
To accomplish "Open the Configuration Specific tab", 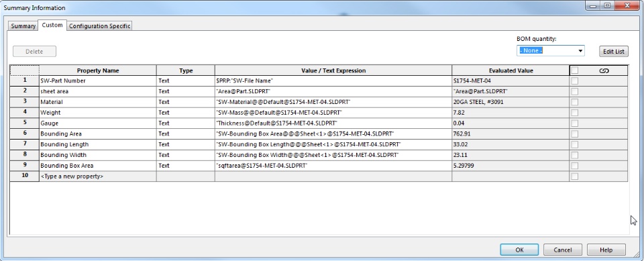I will pyautogui.click(x=99, y=26).
